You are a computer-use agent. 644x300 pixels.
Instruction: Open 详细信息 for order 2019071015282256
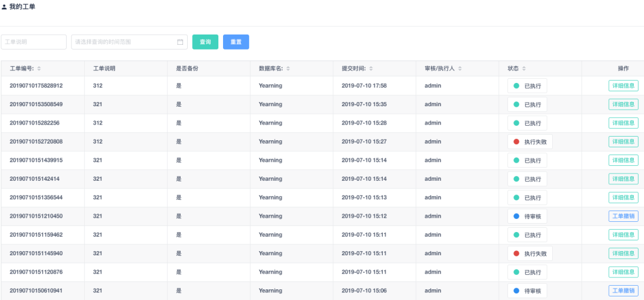pyautogui.click(x=624, y=123)
